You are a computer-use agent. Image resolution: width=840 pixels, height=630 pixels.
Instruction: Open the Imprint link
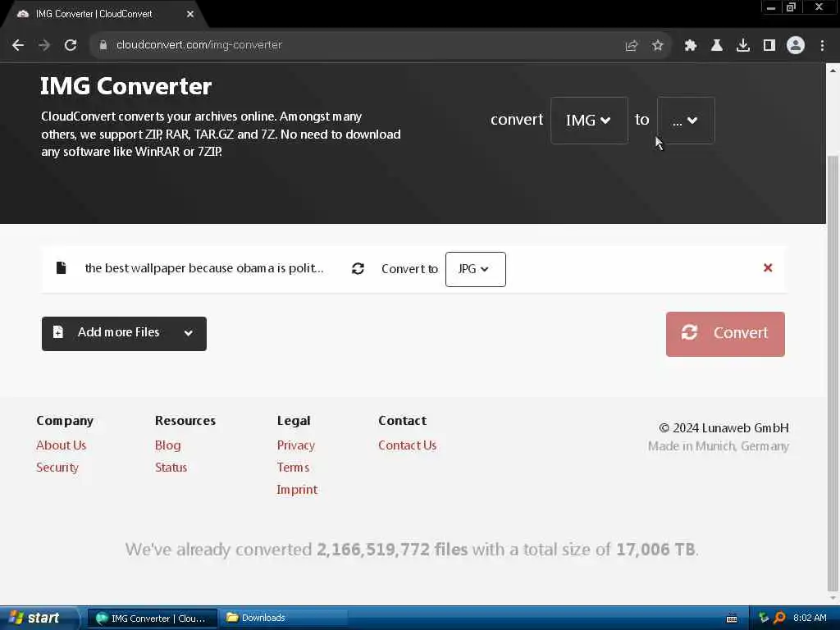(297, 490)
